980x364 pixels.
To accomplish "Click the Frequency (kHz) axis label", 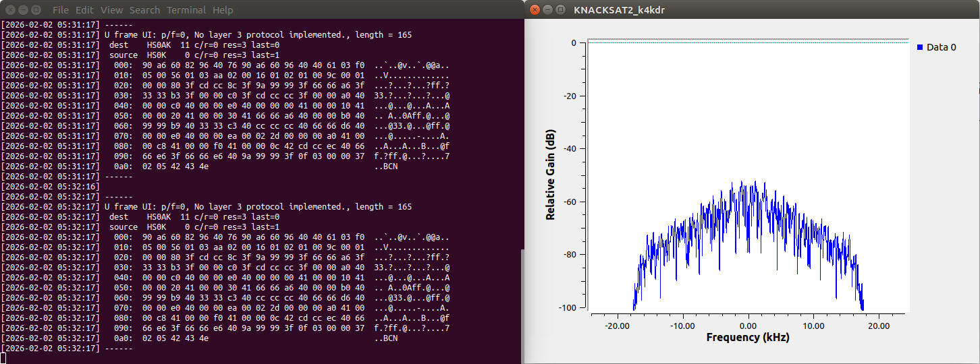I will click(748, 337).
